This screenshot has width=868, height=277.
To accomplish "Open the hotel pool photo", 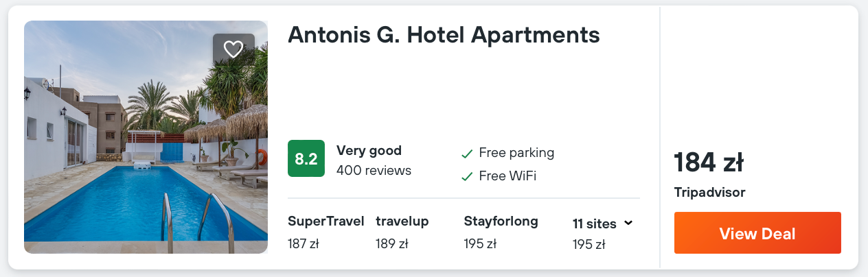I will (x=146, y=137).
